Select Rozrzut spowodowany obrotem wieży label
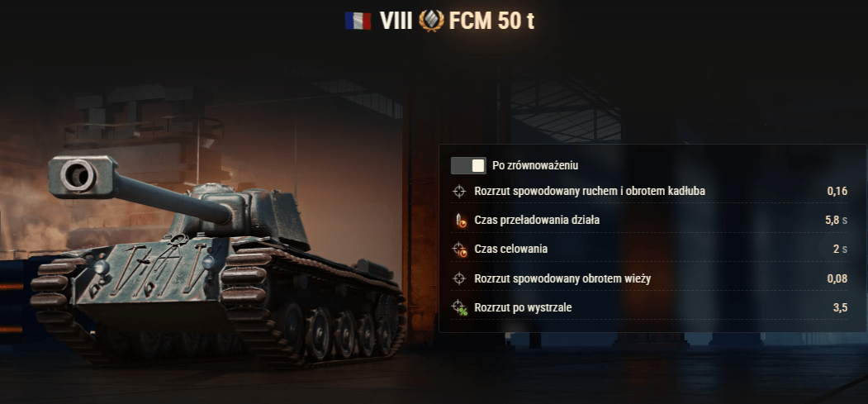Viewport: 868px width, 404px height. tap(562, 278)
